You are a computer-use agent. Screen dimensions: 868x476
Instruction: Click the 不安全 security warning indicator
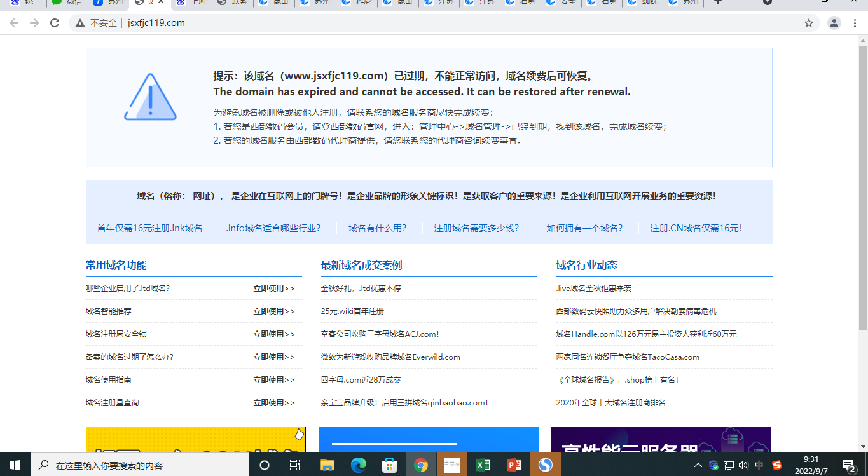[x=97, y=23]
